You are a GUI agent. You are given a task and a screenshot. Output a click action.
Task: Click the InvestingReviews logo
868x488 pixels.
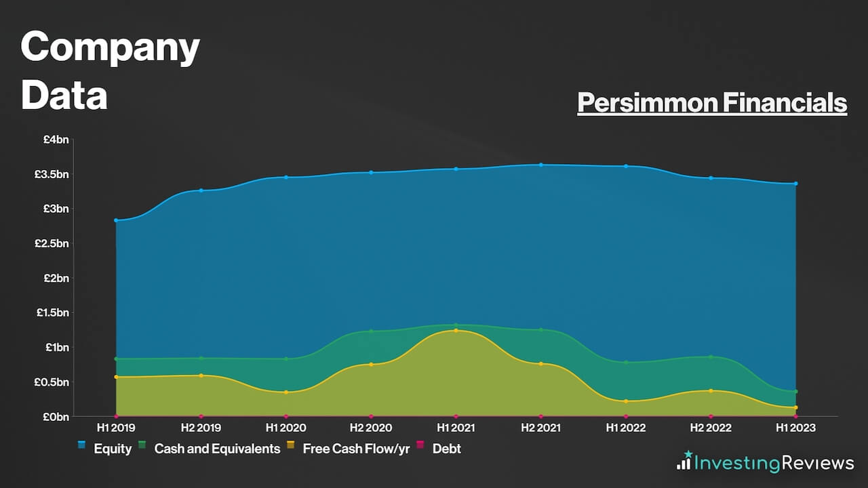[x=765, y=462]
